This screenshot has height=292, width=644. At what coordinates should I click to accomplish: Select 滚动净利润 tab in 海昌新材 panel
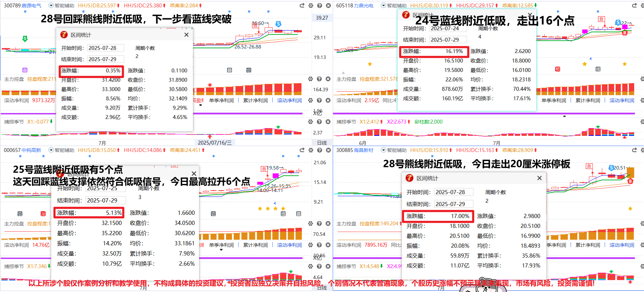click(622, 245)
